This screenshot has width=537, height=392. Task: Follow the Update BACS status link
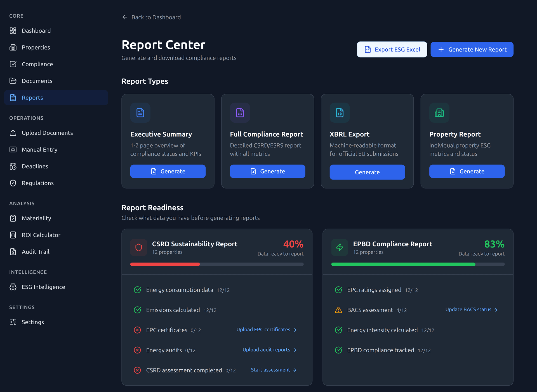coord(471,310)
